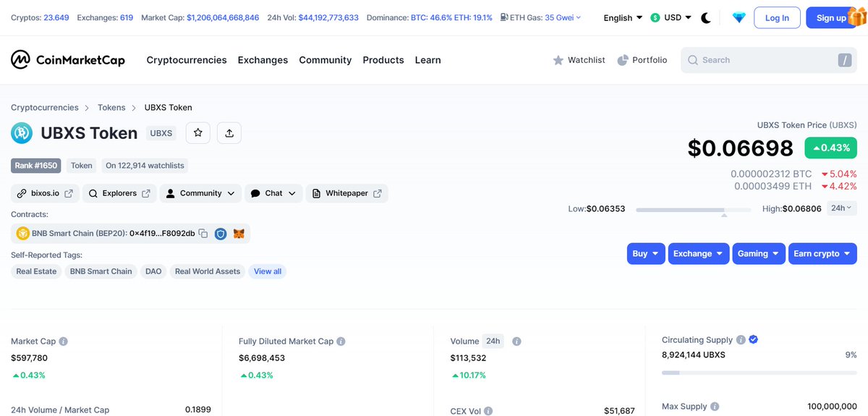This screenshot has width=868, height=416.
Task: Open the top Community nav menu
Action: click(325, 60)
